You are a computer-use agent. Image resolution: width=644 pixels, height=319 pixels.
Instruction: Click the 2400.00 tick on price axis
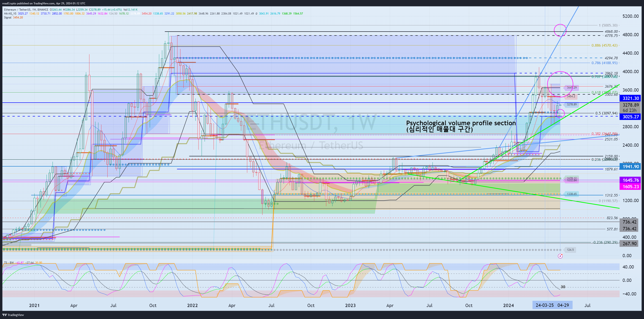click(630, 145)
